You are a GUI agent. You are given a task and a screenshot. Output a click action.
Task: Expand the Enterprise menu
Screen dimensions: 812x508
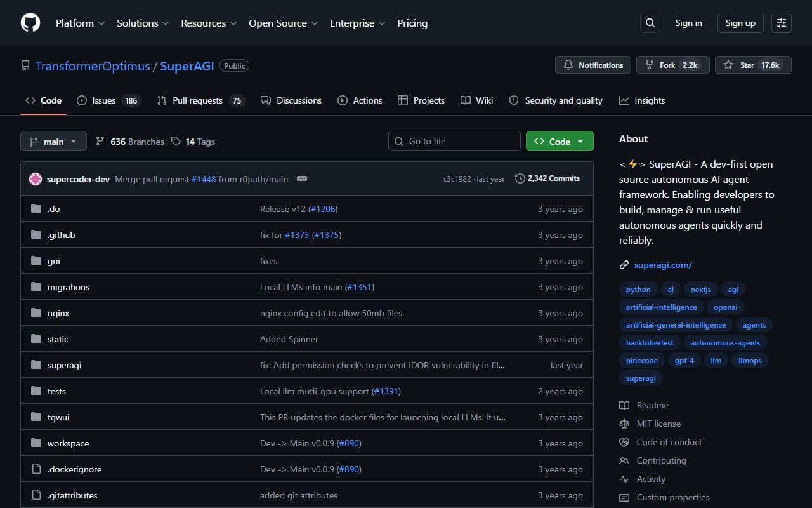click(x=357, y=23)
